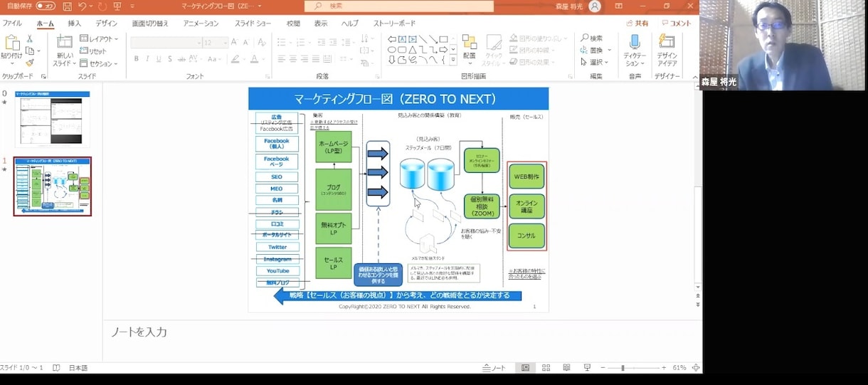Open the 校閲 ribbon tab
868x385 pixels.
293,23
